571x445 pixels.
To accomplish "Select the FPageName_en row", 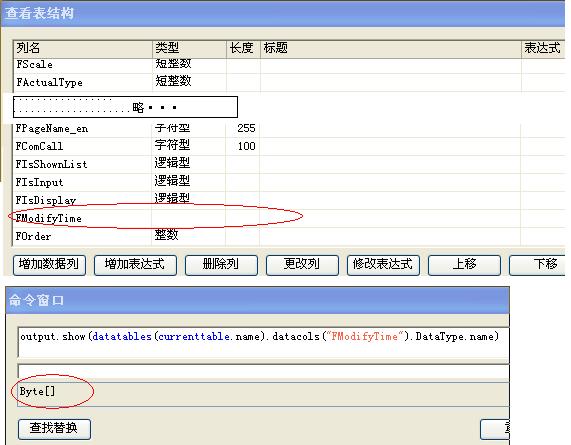I will [289, 129].
